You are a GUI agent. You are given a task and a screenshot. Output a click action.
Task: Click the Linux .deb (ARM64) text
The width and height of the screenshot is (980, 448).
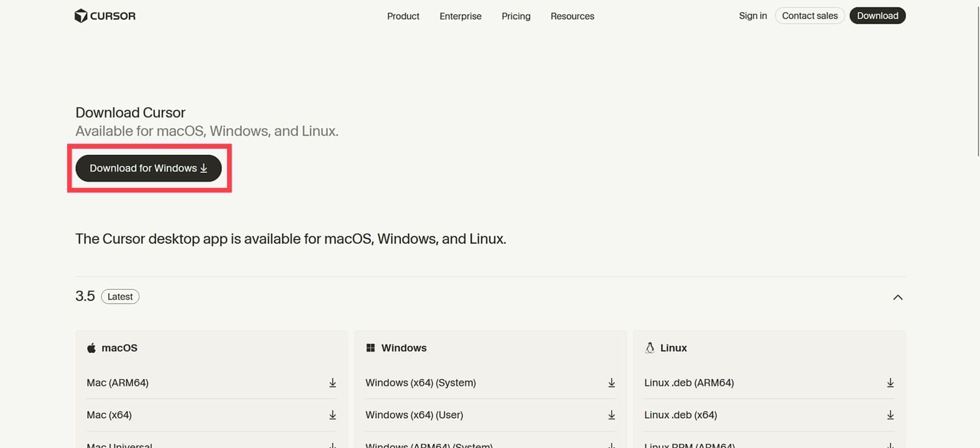tap(689, 383)
